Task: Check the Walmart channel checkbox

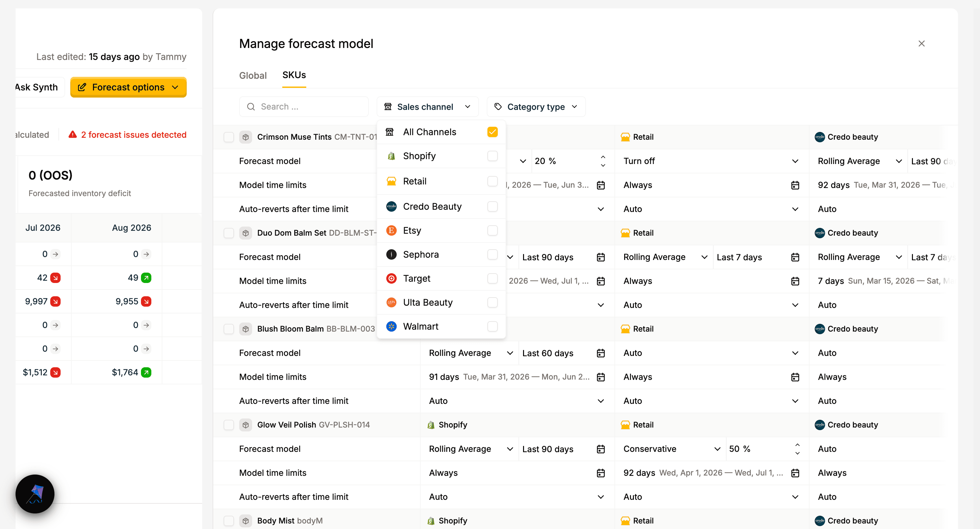Action: pos(492,326)
